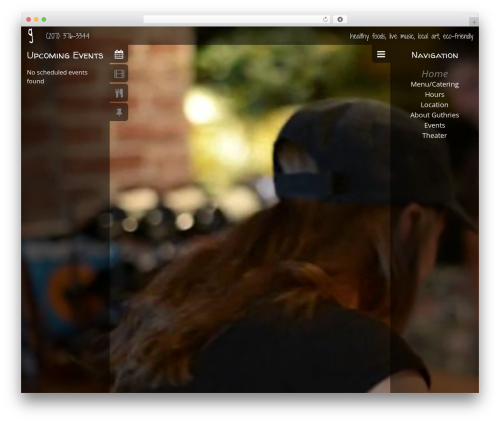Click the browser download icon button
Viewport: 500px width, 423px height.
340,19
